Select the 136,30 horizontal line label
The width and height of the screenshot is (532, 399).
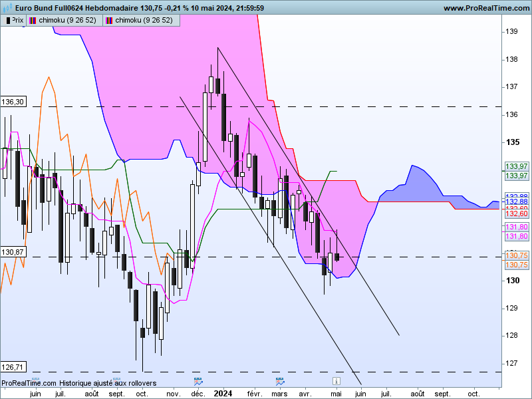[x=13, y=102]
